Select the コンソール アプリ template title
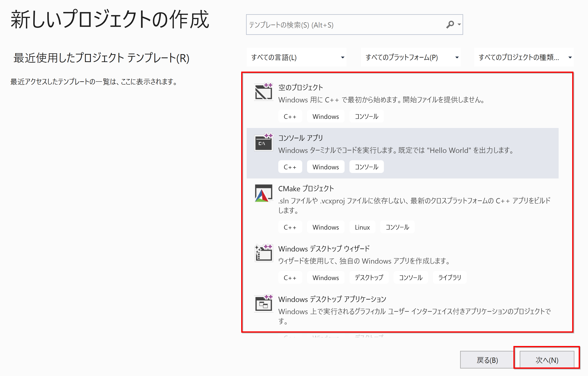The image size is (588, 376). click(301, 138)
